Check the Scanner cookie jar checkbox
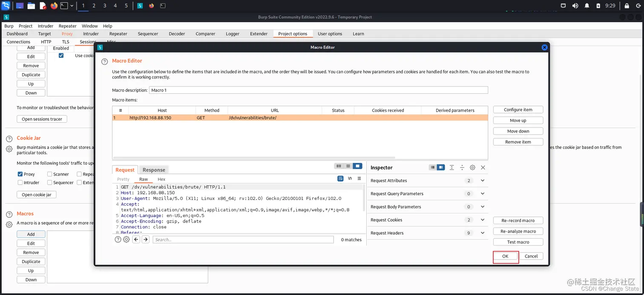644x295 pixels. pyautogui.click(x=50, y=174)
